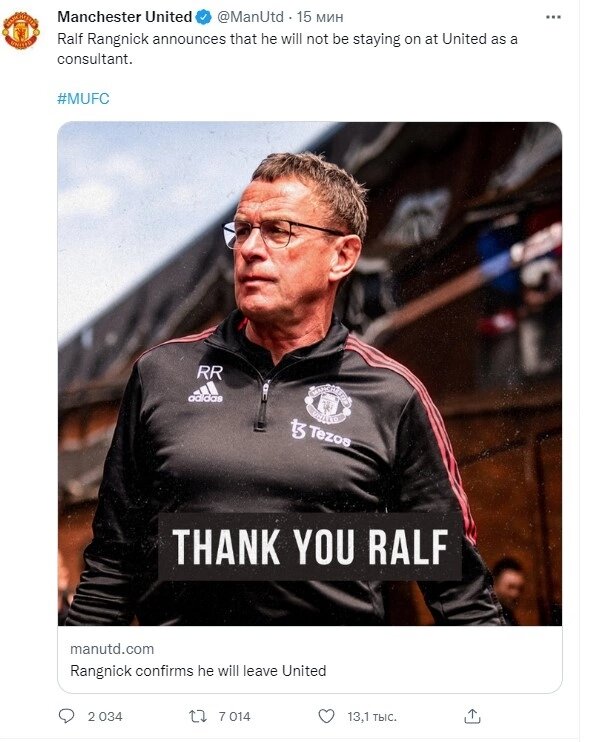
Task: Retweet using the arrows icon
Action: [x=198, y=716]
